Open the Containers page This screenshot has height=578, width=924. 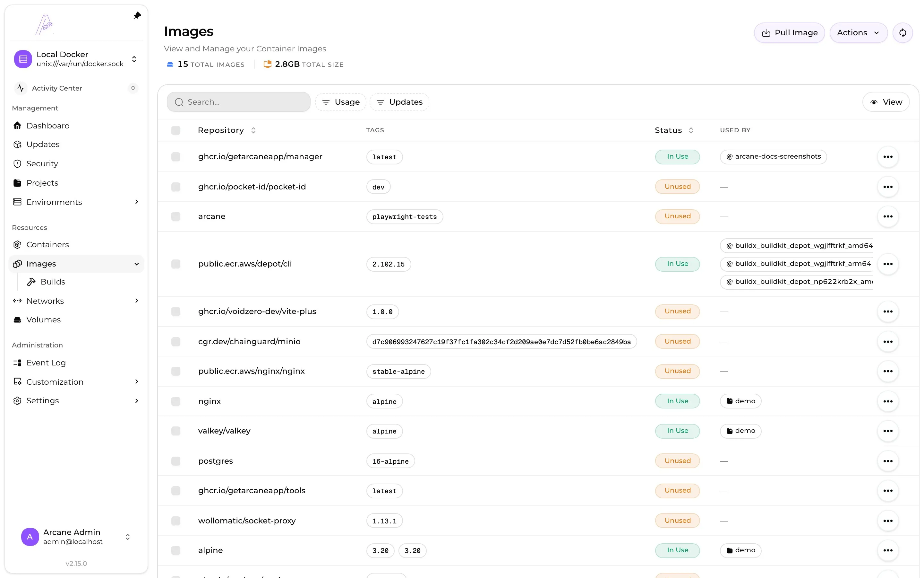pos(76,245)
